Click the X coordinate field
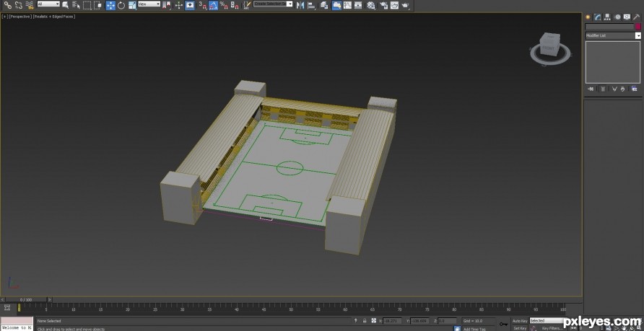Screen dimensions: 644x331 (392, 321)
